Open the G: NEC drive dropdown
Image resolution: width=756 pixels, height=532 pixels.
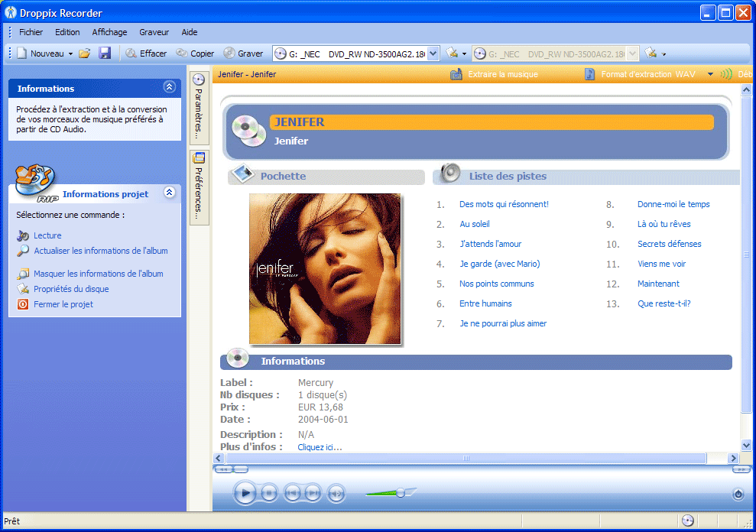433,54
